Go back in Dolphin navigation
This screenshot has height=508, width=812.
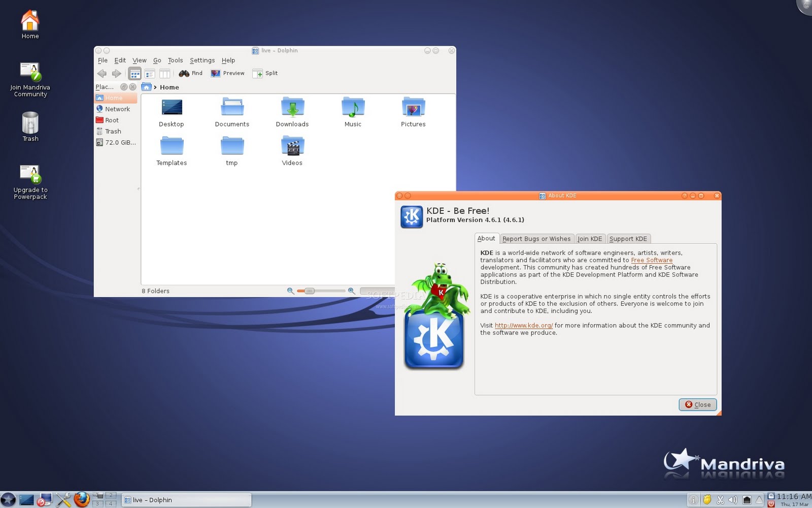click(102, 74)
